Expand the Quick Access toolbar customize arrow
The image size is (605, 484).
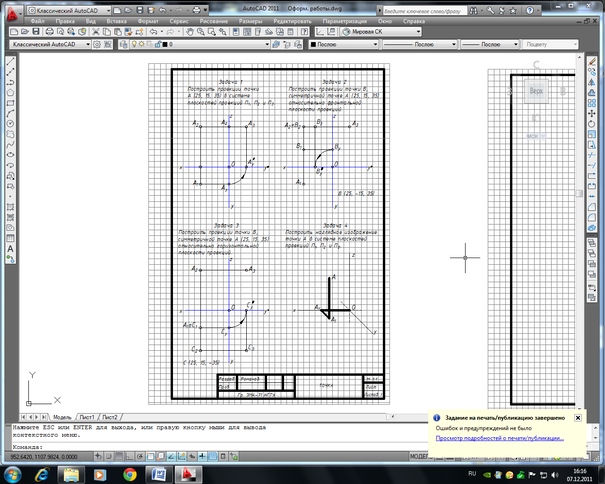coord(206,10)
